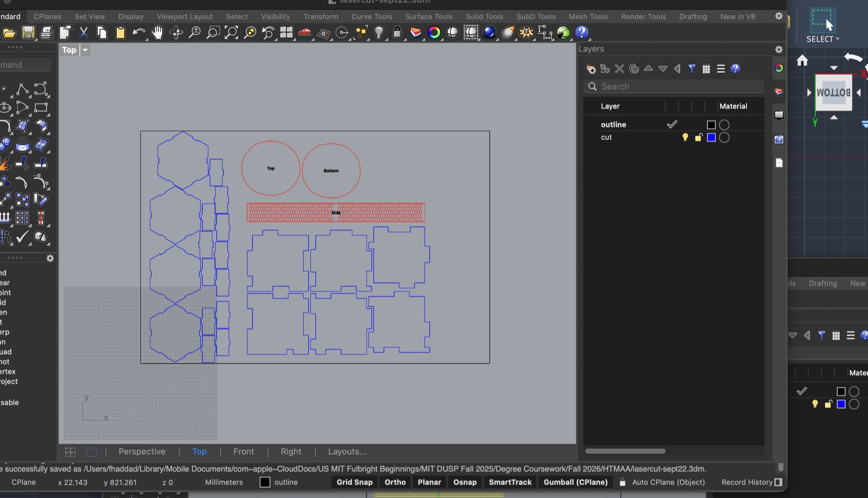Open the SELECT tool dropdown arrow
Viewport: 868px width, 498px height.
(x=838, y=39)
